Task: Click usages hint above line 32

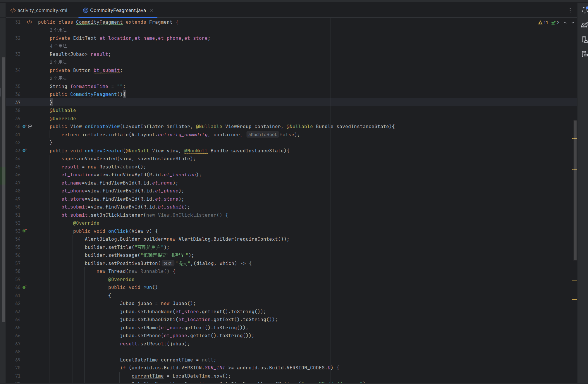Action: (x=58, y=30)
